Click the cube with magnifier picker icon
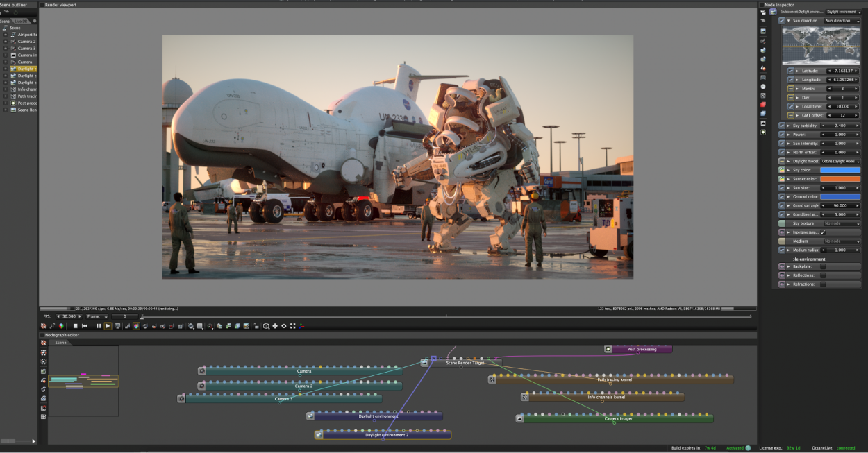Image resolution: width=868 pixels, height=453 pixels. tap(266, 326)
